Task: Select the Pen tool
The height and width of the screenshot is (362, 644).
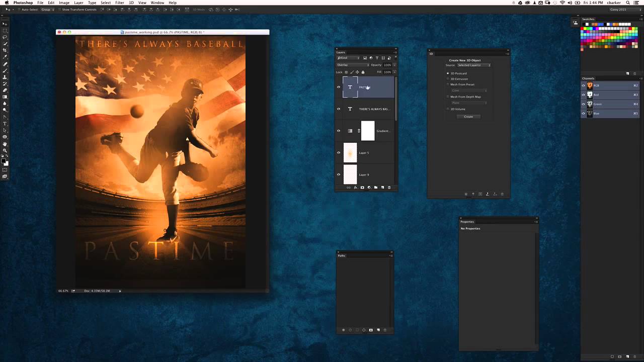Action: 5,117
